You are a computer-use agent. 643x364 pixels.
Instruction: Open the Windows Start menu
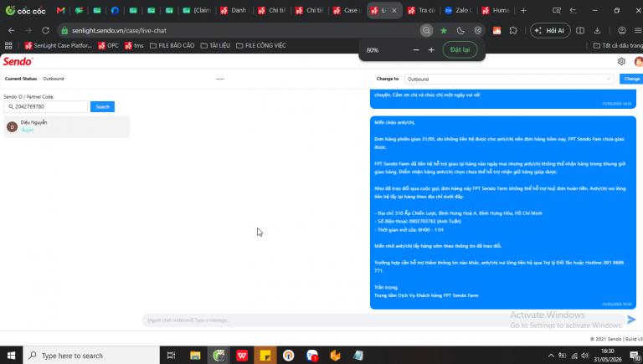pos(11,356)
